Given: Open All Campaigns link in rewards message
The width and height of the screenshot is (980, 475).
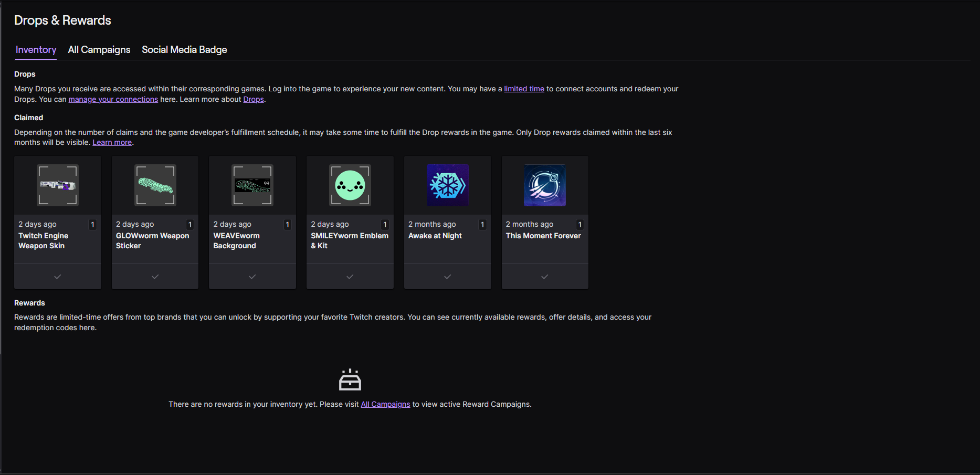Looking at the screenshot, I should pyautogui.click(x=385, y=405).
